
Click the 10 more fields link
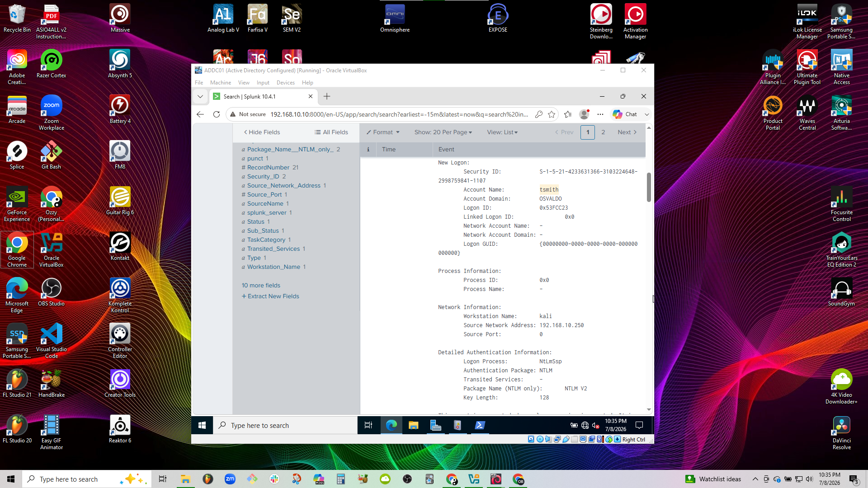click(x=261, y=286)
